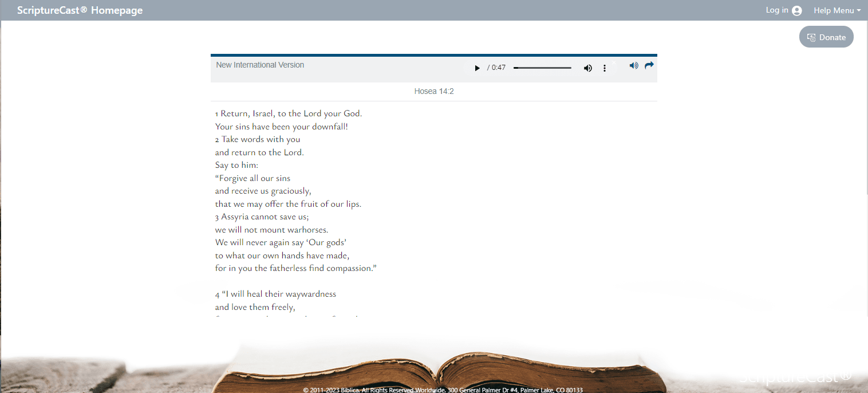Viewport: 868px width, 393px height.
Task: Click the donate hand icon
Action: click(x=811, y=37)
